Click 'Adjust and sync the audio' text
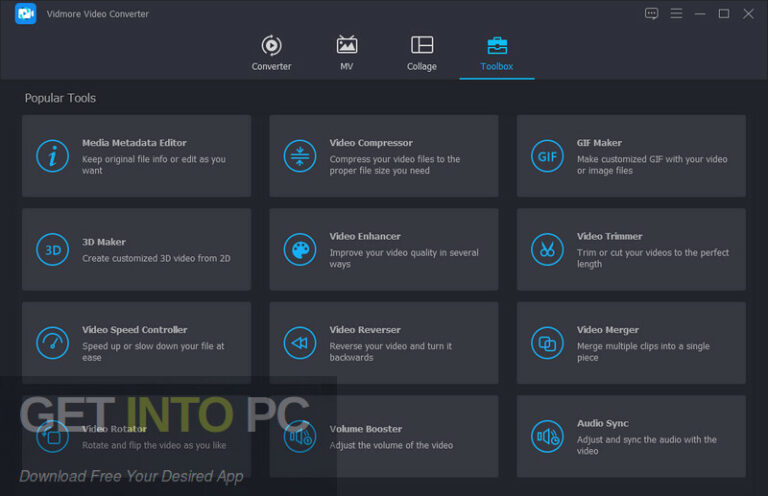This screenshot has width=768, height=496. [x=647, y=446]
